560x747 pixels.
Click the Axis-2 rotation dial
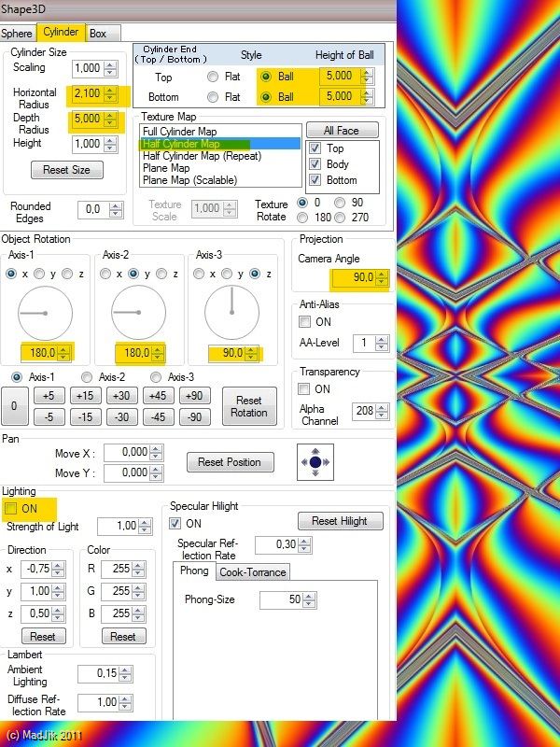click(138, 313)
